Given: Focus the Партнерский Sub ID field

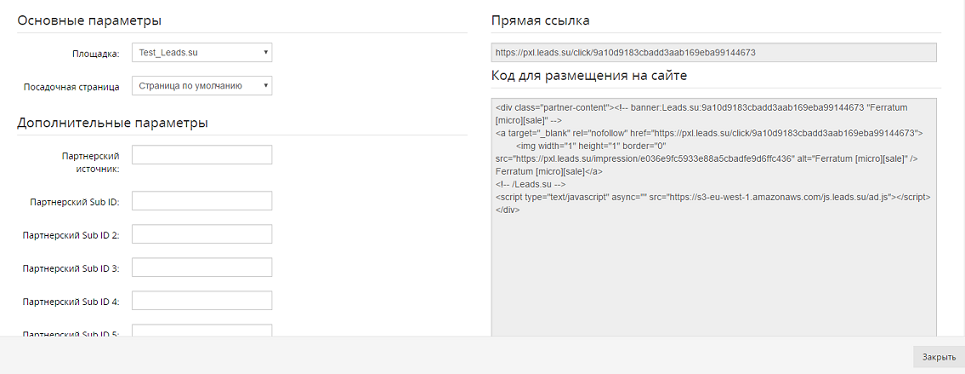Looking at the screenshot, I should (x=202, y=201).
